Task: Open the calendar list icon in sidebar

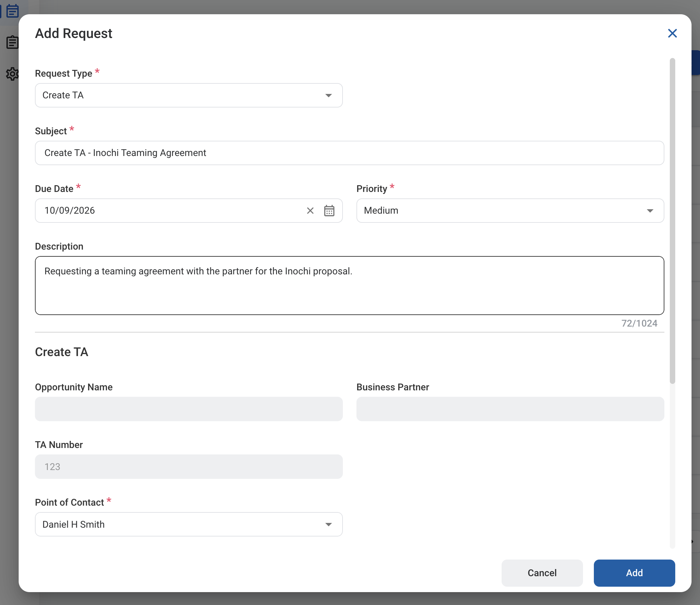Action: click(13, 11)
